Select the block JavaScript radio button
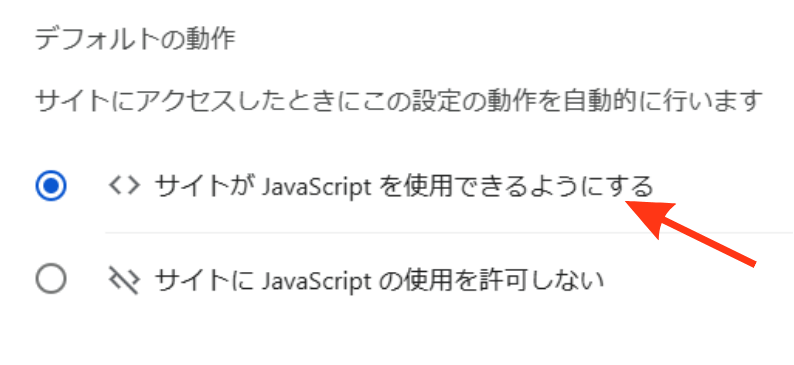Screen dimensions: 794x365 [51, 278]
